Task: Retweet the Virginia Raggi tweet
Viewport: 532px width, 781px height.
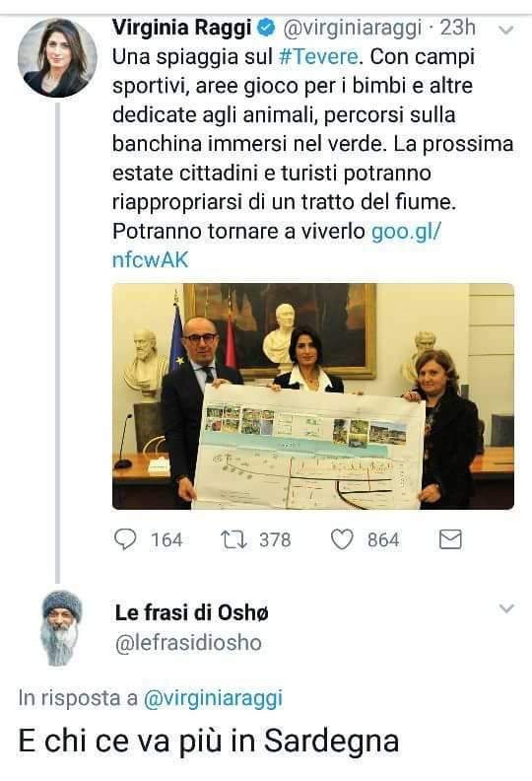Action: [233, 539]
